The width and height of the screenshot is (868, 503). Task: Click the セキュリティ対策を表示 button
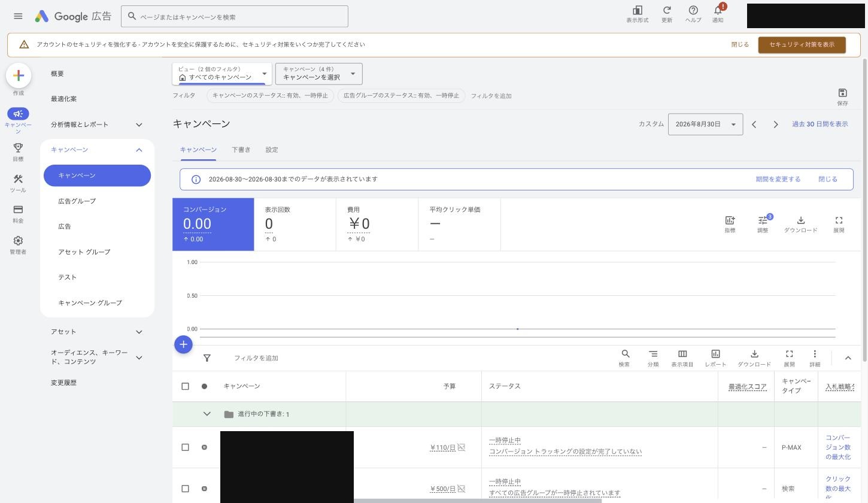pos(802,45)
